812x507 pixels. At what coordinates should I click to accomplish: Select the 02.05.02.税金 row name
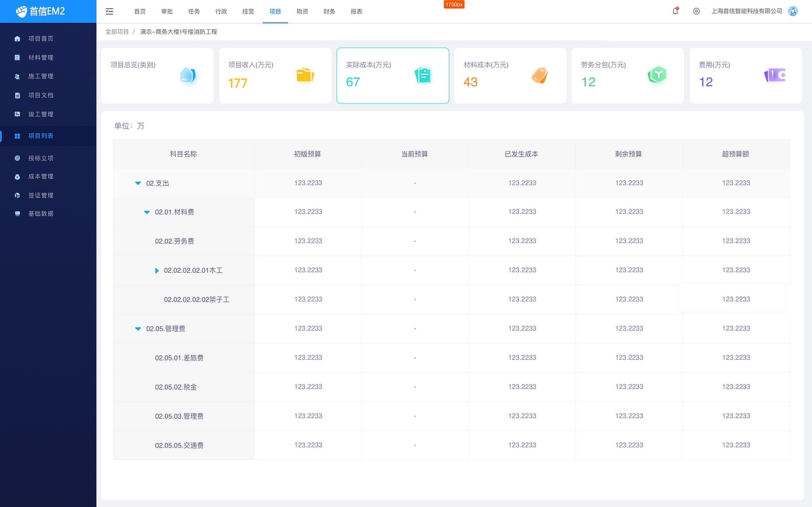click(176, 387)
